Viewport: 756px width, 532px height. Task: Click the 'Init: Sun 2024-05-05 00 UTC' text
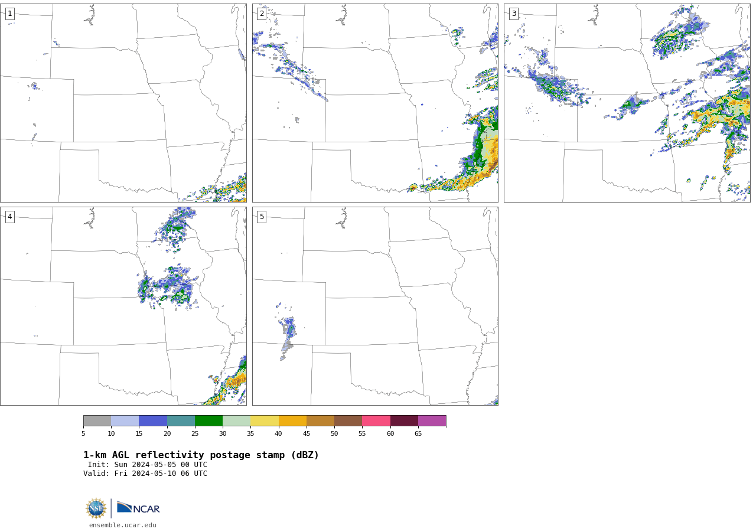coord(148,465)
